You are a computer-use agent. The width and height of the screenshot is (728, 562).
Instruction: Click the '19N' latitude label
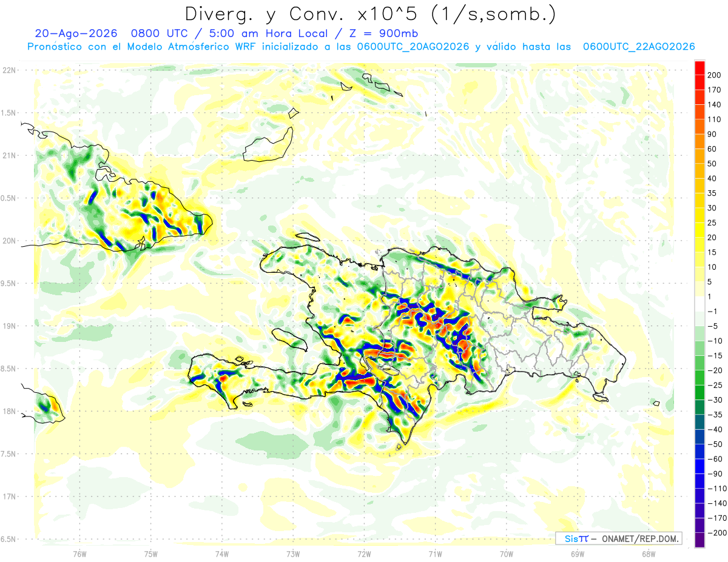coord(8,326)
